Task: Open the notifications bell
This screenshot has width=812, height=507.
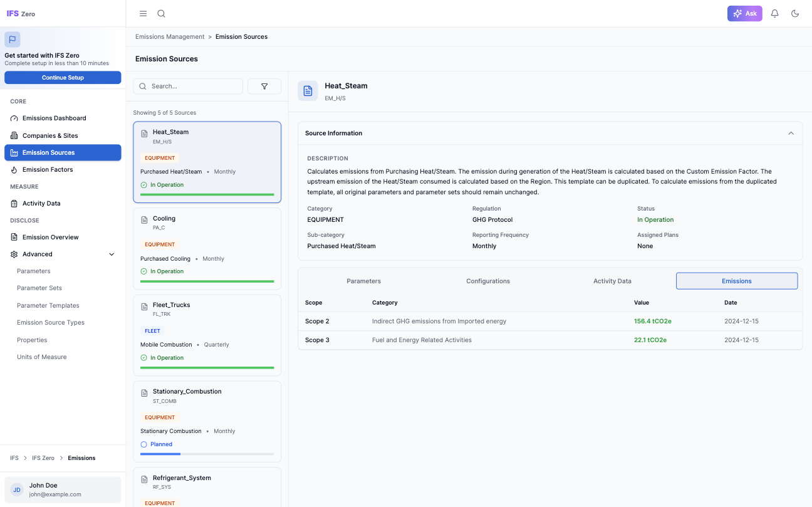Action: (x=775, y=14)
